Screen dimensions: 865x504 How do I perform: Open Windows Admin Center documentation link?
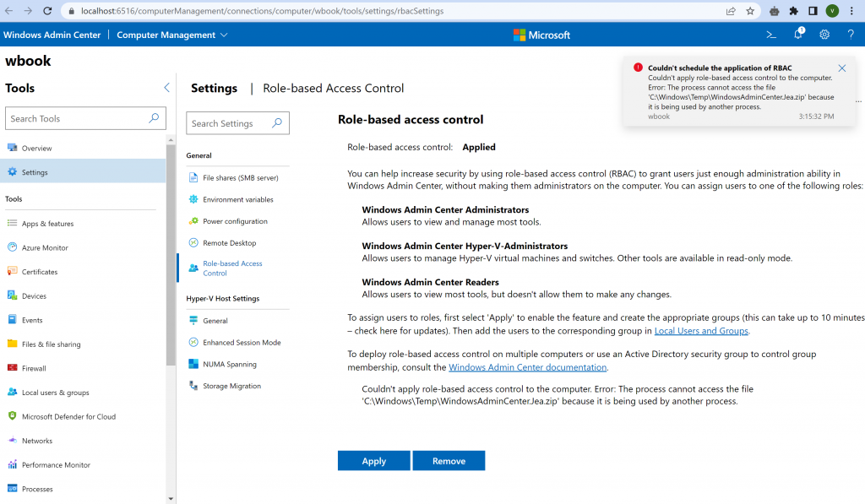pos(527,367)
